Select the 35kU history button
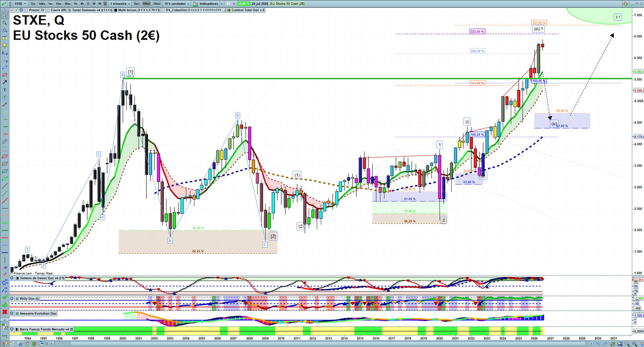Screen dimensions: 644x347 [x=157, y=4]
